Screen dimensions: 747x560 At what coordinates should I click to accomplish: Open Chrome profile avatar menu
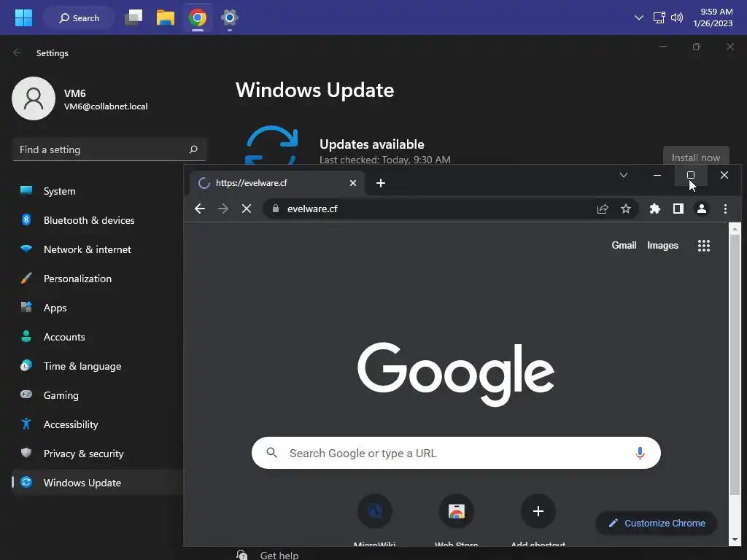pos(702,209)
